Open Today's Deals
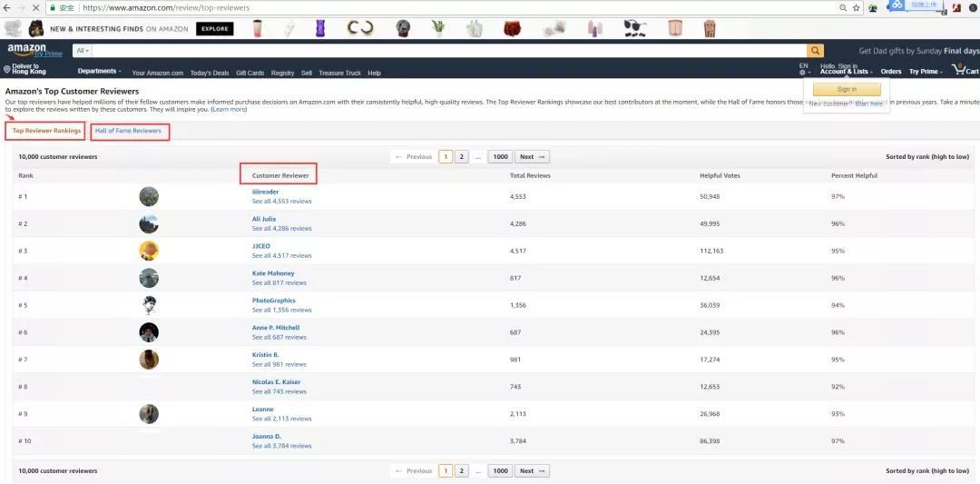Viewport: 980px width, 484px height. coord(210,74)
